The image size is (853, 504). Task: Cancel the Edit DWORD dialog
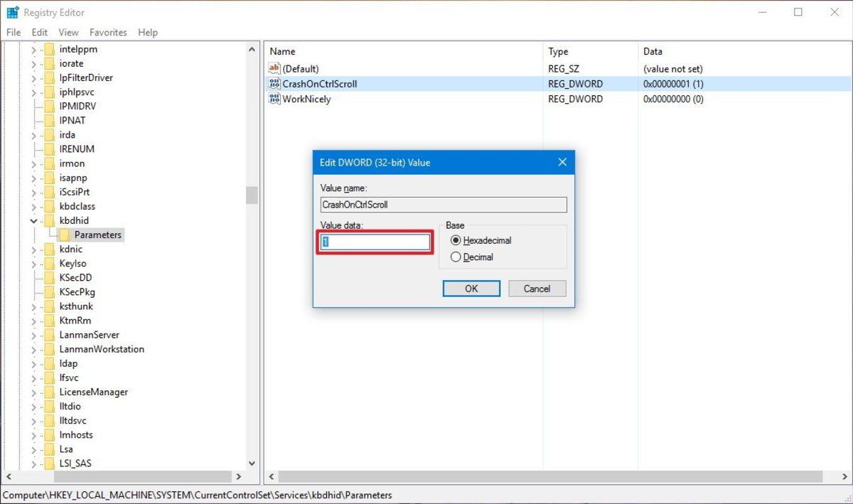coord(537,289)
